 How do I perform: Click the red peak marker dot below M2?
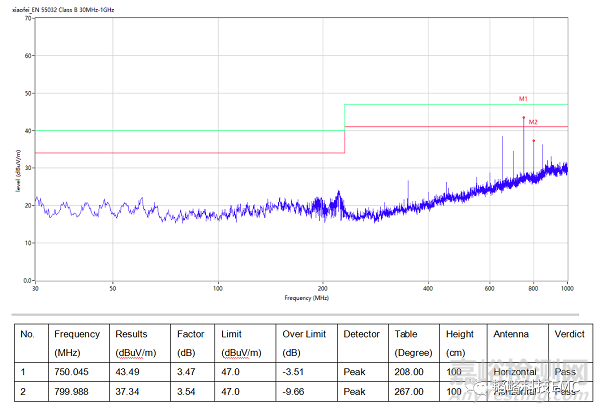tap(534, 141)
